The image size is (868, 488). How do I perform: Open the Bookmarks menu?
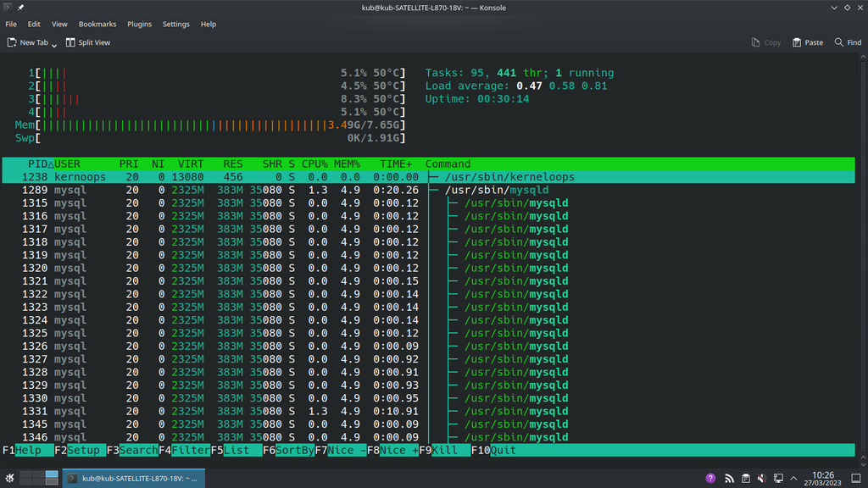[97, 25]
